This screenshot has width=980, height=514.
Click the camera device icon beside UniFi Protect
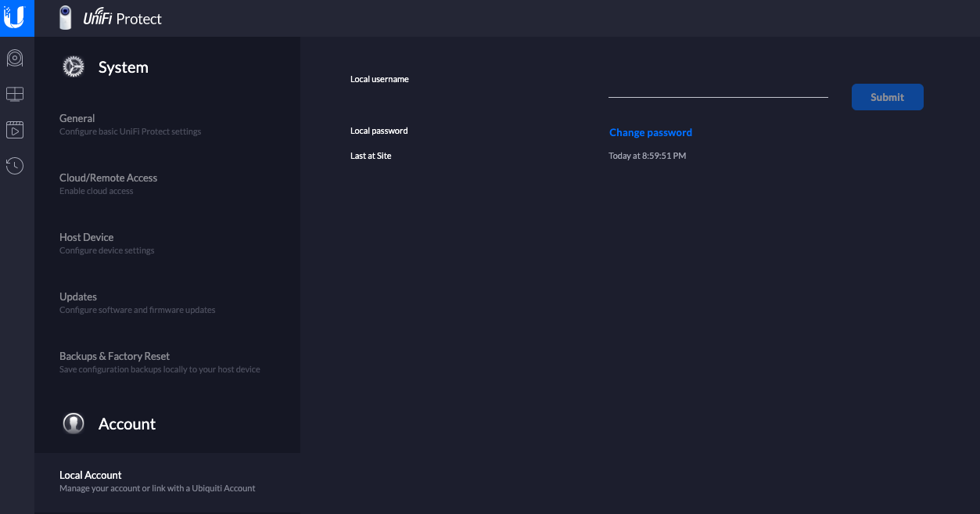coord(66,18)
